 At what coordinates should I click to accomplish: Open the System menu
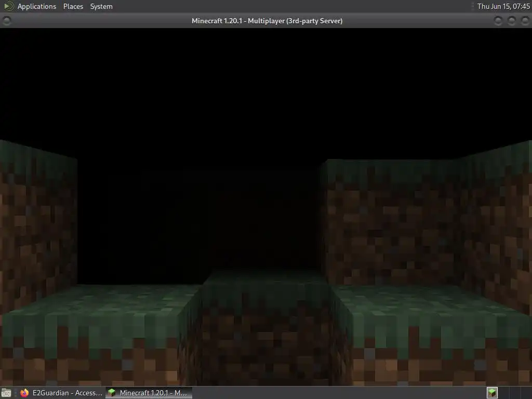point(101,6)
